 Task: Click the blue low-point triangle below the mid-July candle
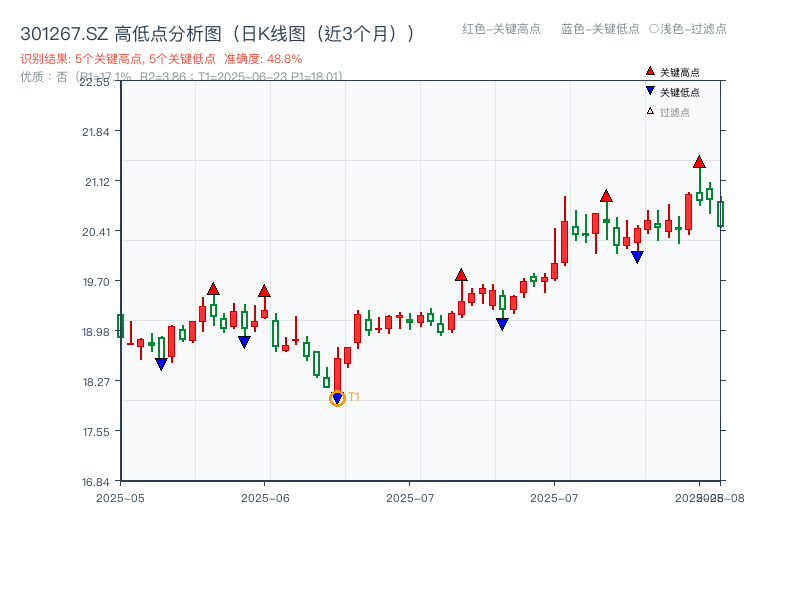502,322
